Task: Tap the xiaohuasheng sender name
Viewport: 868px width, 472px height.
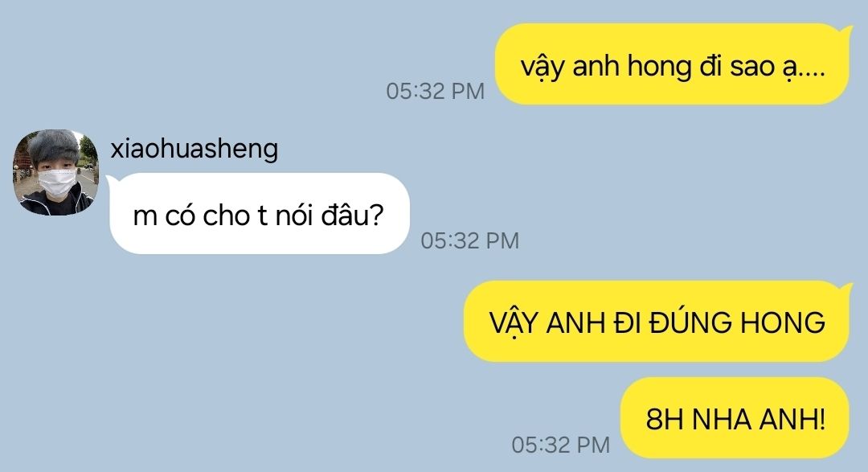Action: [194, 150]
